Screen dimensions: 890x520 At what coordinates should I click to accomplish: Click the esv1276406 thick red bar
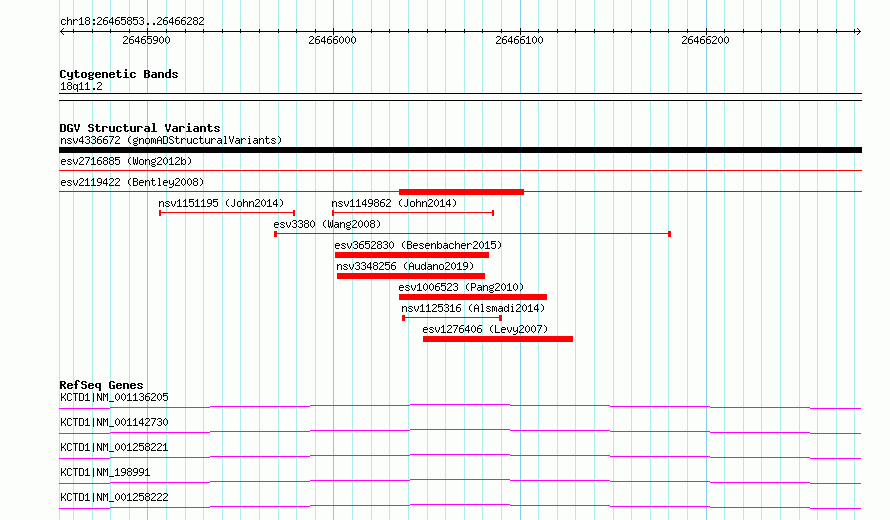(498, 339)
